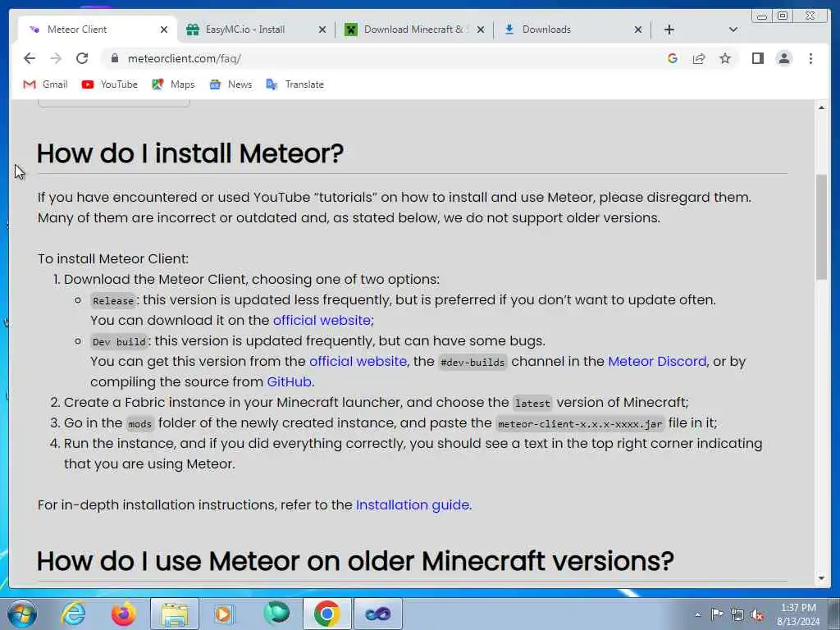Open the Installation guide link

tap(413, 505)
